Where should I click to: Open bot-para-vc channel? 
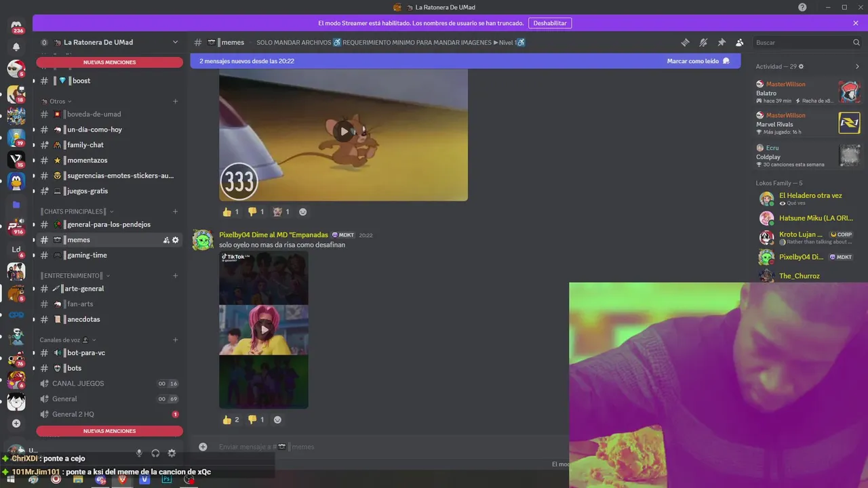[109, 353]
